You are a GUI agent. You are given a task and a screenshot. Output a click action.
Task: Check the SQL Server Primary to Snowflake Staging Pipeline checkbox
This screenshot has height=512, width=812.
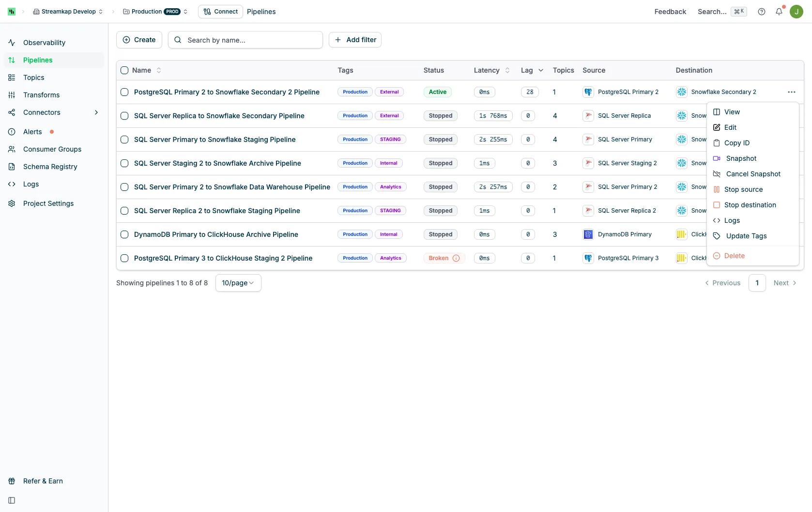point(124,140)
